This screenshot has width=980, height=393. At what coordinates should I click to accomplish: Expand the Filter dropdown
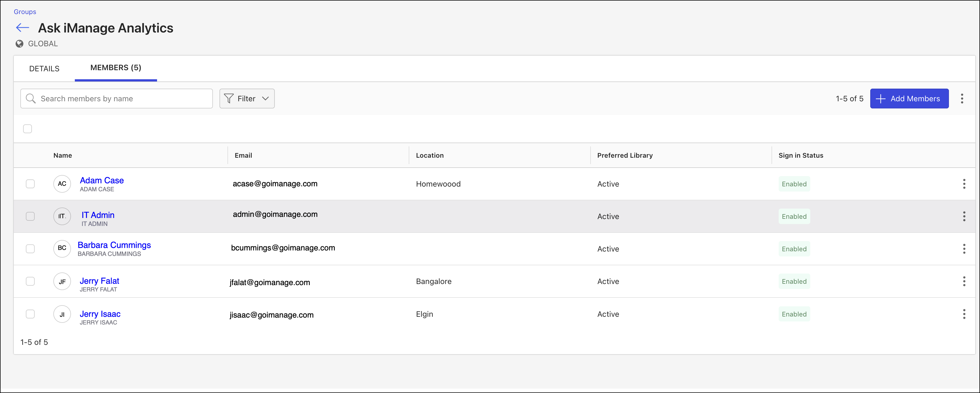[x=247, y=99]
